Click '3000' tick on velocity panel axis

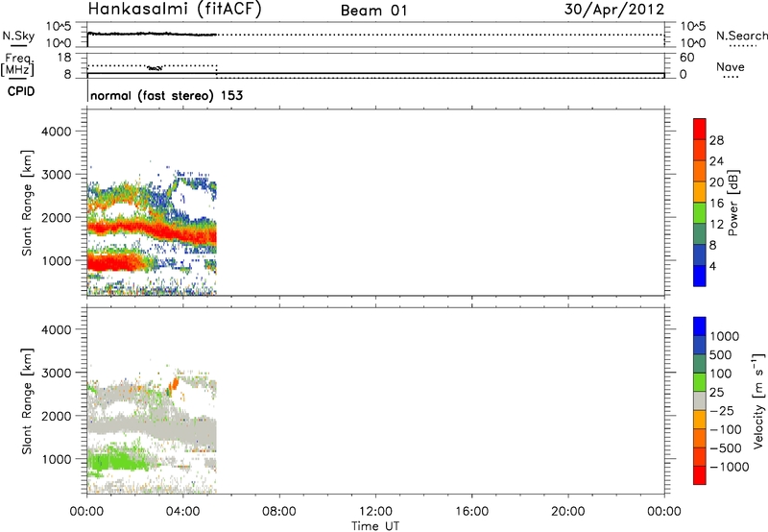(56, 373)
